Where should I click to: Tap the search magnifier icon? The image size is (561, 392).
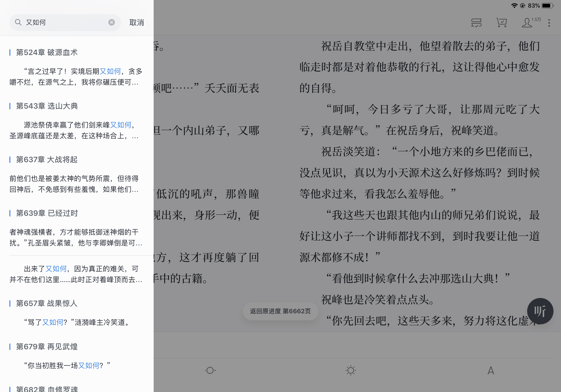(18, 23)
